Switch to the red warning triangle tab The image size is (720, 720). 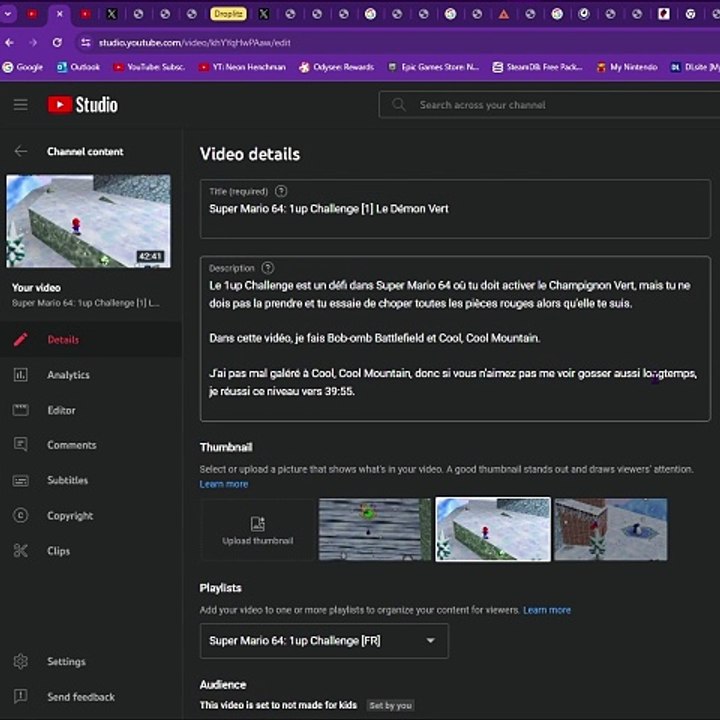(x=504, y=14)
